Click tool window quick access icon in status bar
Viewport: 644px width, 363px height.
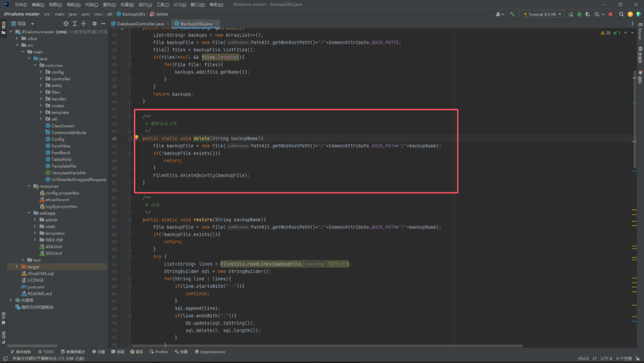click(x=5, y=359)
